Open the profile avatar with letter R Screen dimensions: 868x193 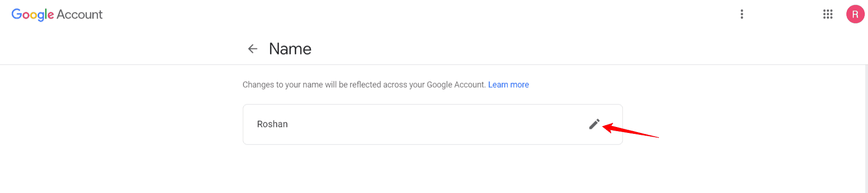point(855,14)
